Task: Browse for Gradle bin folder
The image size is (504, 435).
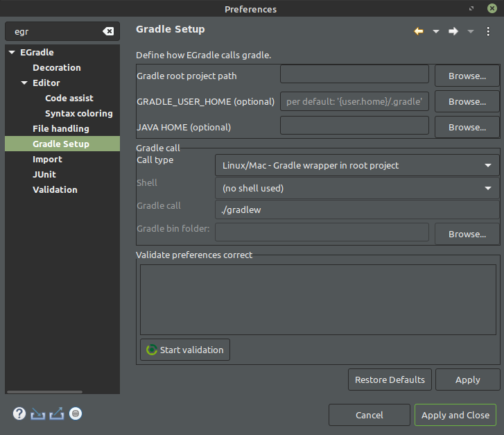Action: 467,234
